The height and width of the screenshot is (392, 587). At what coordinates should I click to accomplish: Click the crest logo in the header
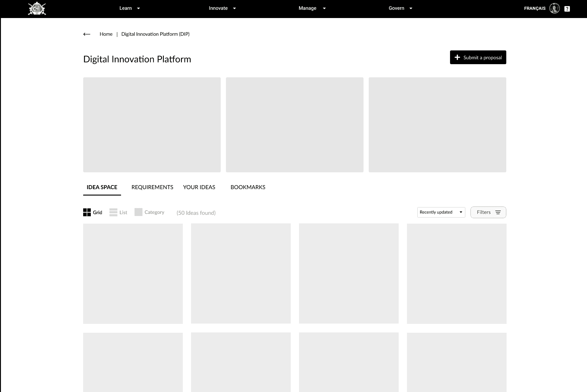click(x=37, y=9)
